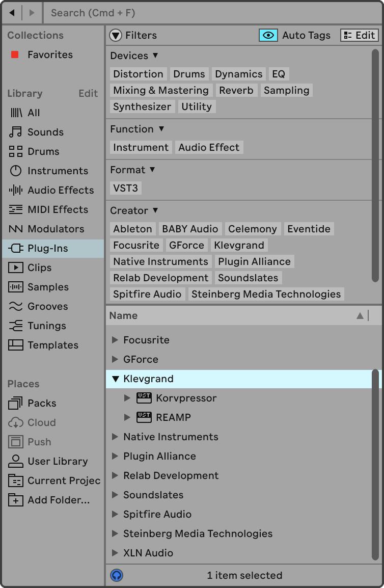The image size is (384, 588).
Task: Click the Favorites red color icon
Action: (15, 55)
